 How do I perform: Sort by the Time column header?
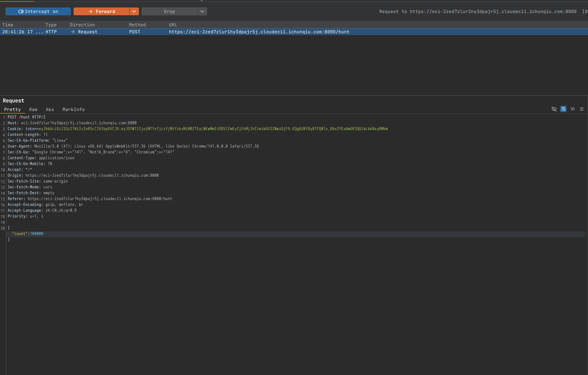click(x=8, y=25)
